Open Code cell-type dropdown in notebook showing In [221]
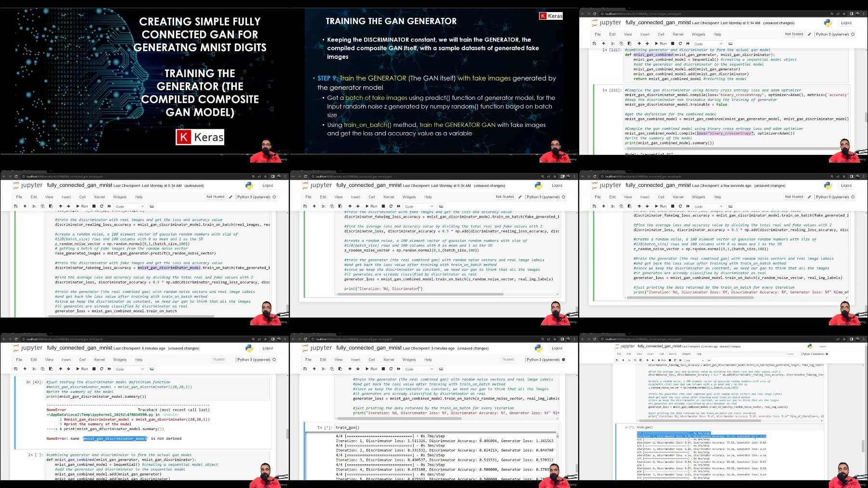The height and width of the screenshot is (488, 868). point(708,43)
